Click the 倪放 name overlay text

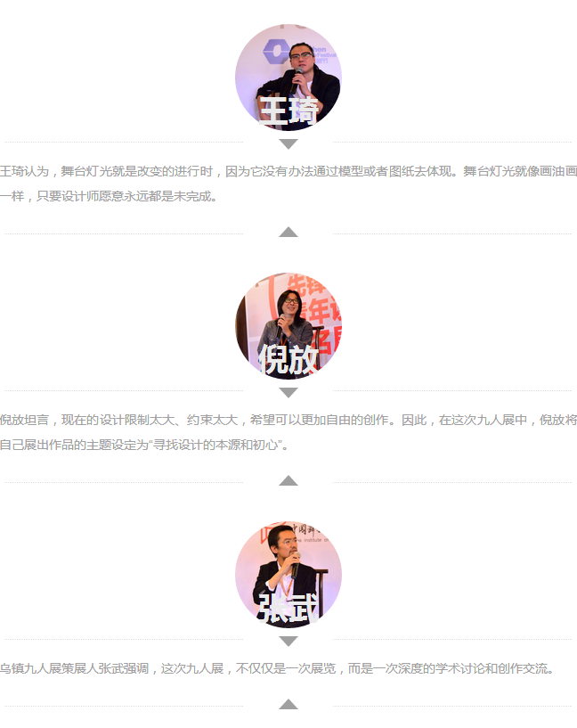click(289, 359)
